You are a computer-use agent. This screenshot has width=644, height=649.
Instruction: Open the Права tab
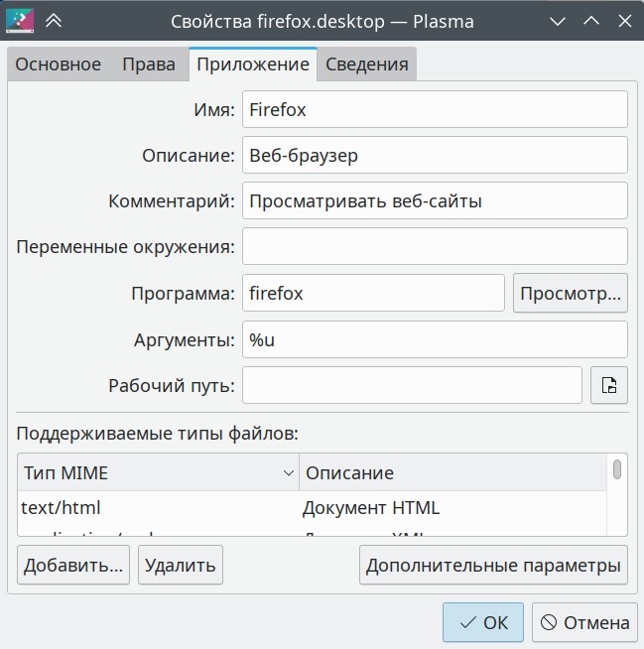[149, 65]
